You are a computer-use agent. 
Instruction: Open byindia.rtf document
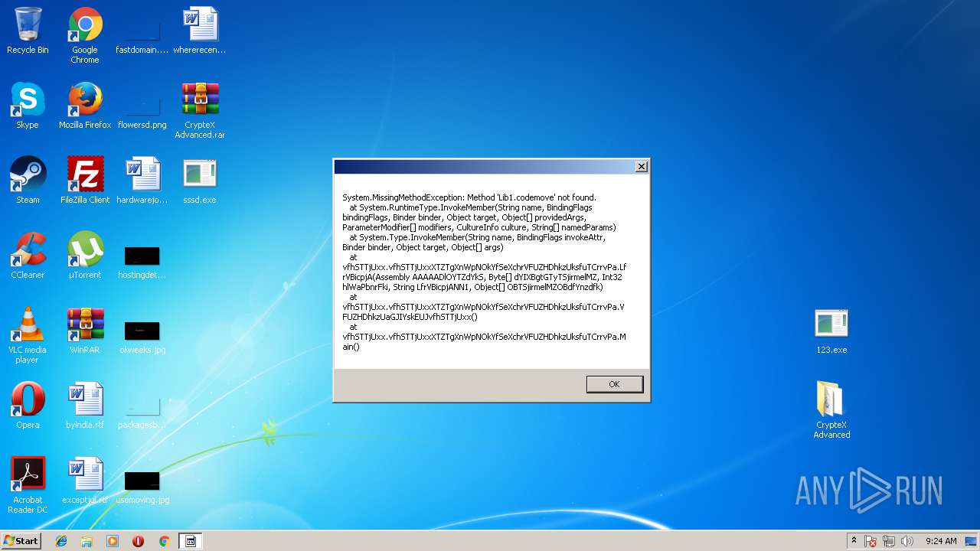point(85,406)
